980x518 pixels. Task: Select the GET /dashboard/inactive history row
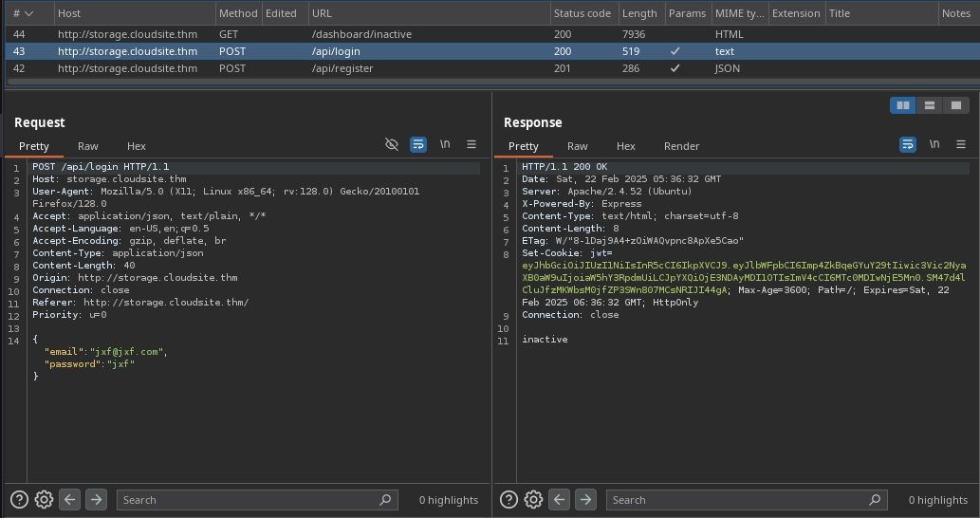pyautogui.click(x=361, y=34)
